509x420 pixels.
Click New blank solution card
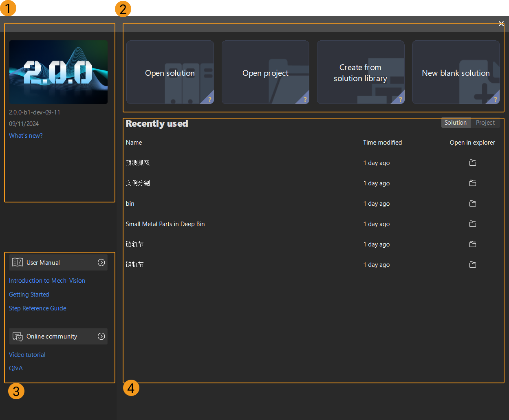456,73
